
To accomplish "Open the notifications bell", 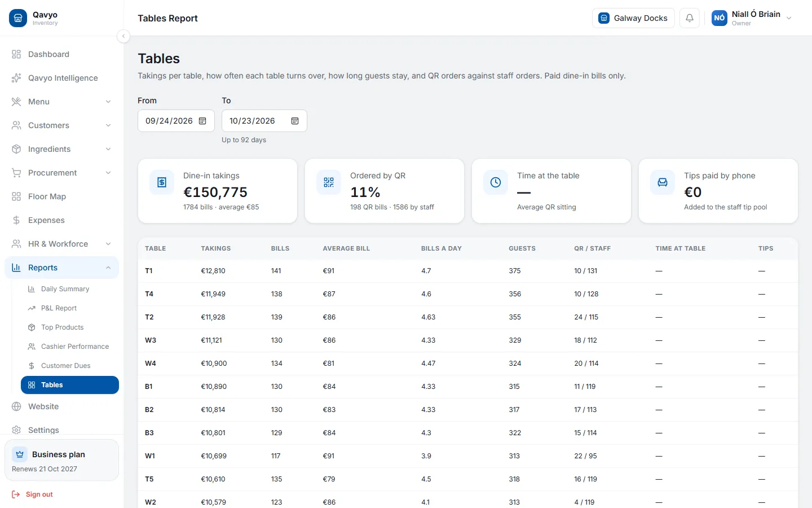I will pos(690,18).
